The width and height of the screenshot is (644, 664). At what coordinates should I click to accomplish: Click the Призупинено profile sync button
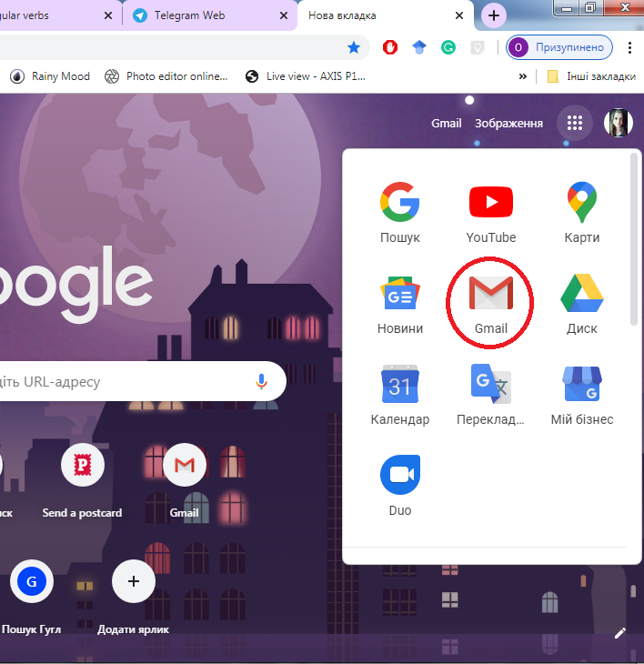point(559,47)
